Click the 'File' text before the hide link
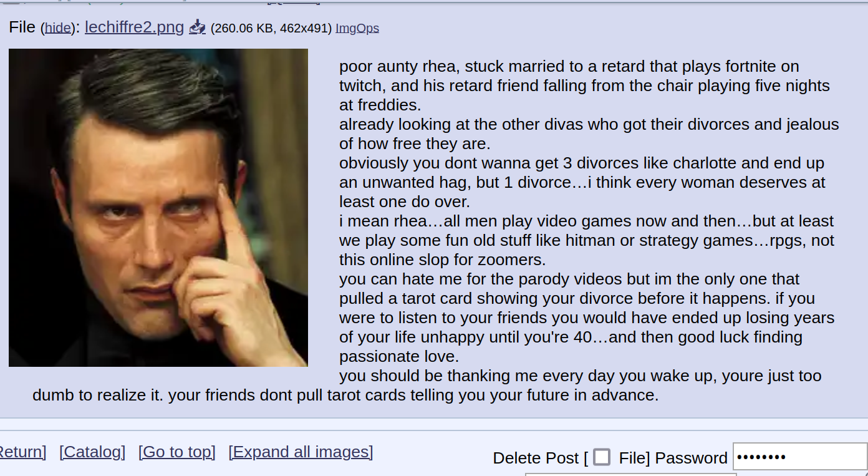This screenshot has width=868, height=476. tap(22, 27)
